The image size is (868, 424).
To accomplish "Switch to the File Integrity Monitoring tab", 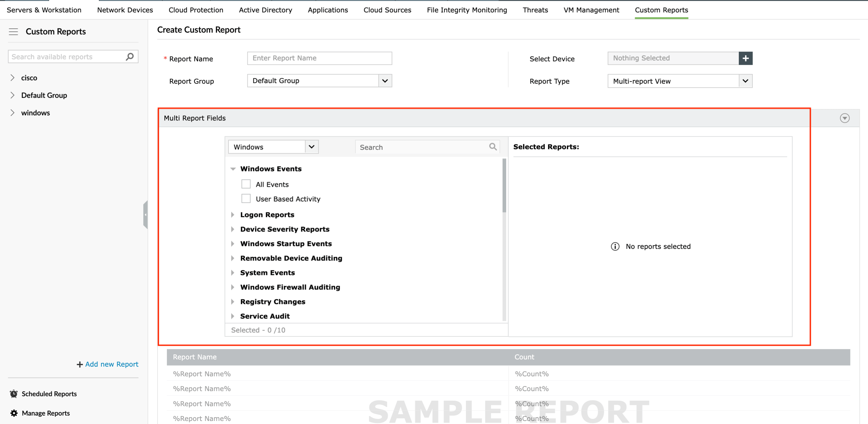I will (x=467, y=10).
